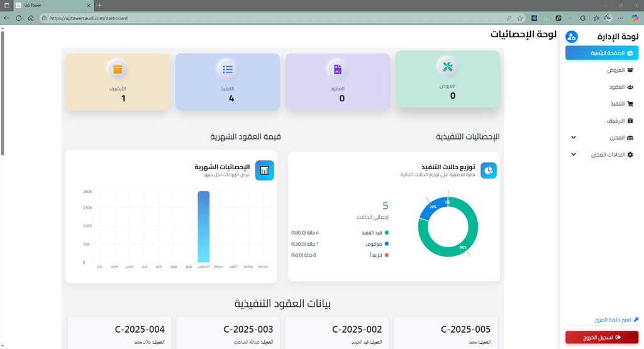Click the pie chart icon beside توزيع حالات التنفيذ
Viewport: 644px width, 349px height.
click(489, 170)
